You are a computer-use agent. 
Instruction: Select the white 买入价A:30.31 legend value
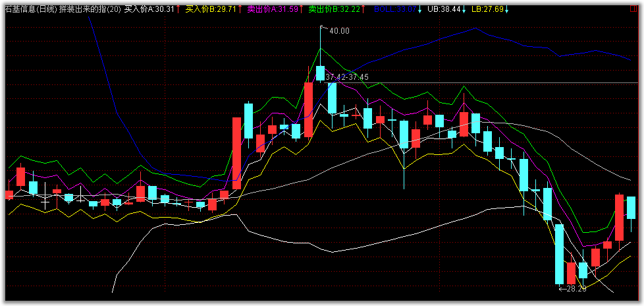pyautogui.click(x=149, y=10)
